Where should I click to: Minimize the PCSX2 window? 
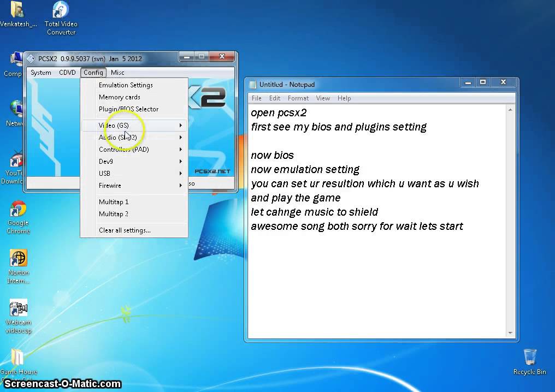(187, 57)
